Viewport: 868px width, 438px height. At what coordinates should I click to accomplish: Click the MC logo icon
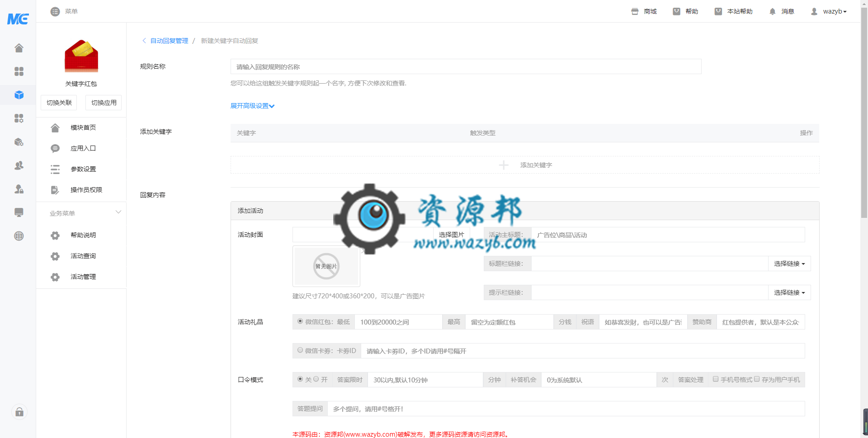[18, 19]
